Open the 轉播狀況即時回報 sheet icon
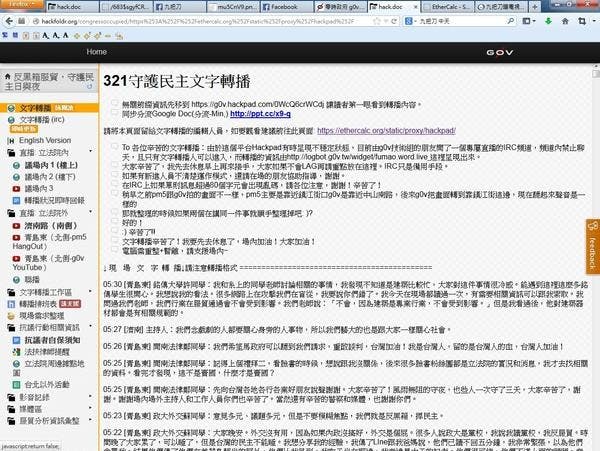 [x=17, y=199]
